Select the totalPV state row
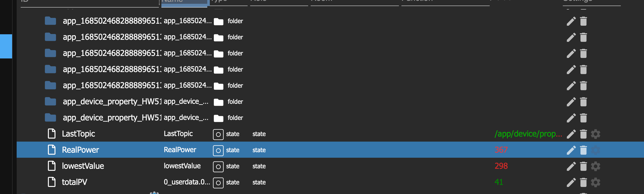The width and height of the screenshot is (644, 194). [330, 182]
